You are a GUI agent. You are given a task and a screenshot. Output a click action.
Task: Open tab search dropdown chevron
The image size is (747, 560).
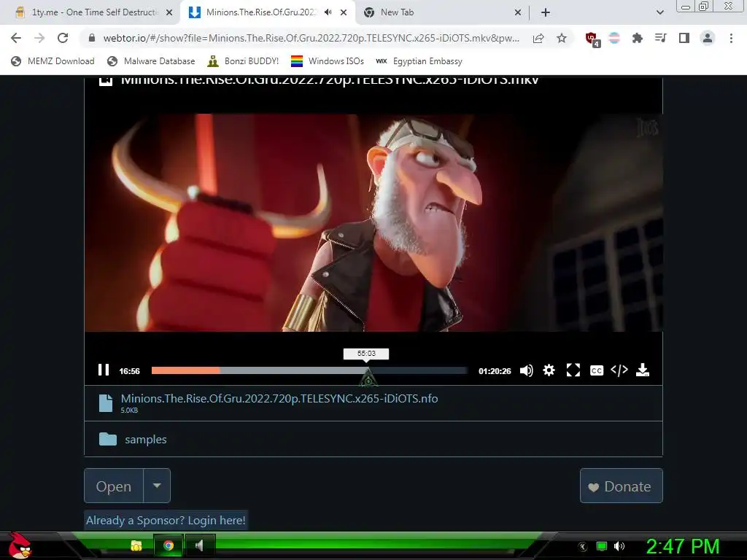(x=659, y=13)
